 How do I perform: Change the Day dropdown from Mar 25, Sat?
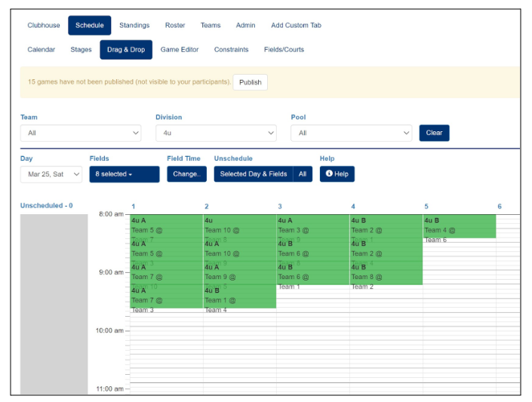51,174
